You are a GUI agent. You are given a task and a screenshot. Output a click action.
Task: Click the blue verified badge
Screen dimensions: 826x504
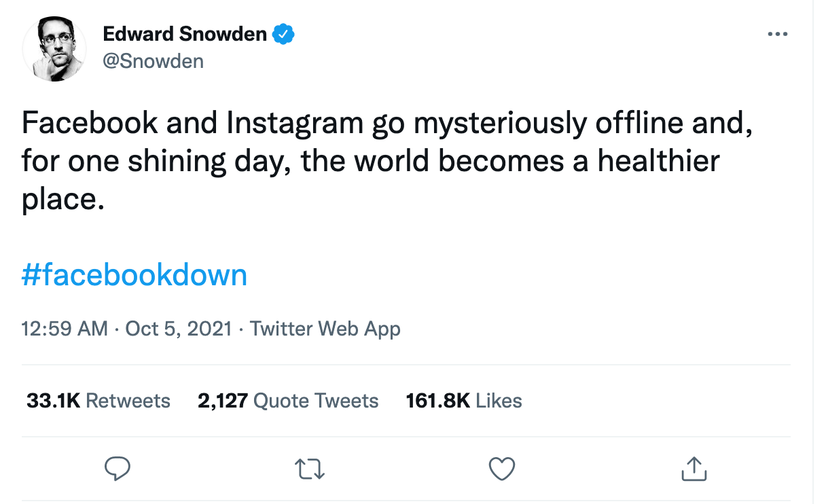click(283, 33)
